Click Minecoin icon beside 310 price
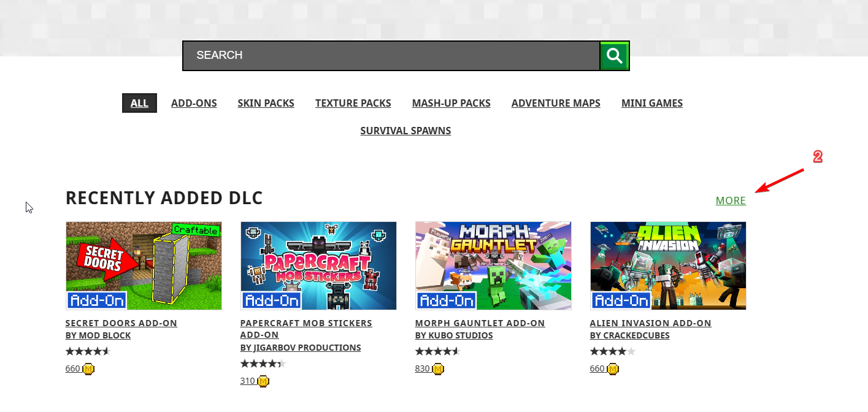Viewport: 868px width, 412px height. click(263, 381)
